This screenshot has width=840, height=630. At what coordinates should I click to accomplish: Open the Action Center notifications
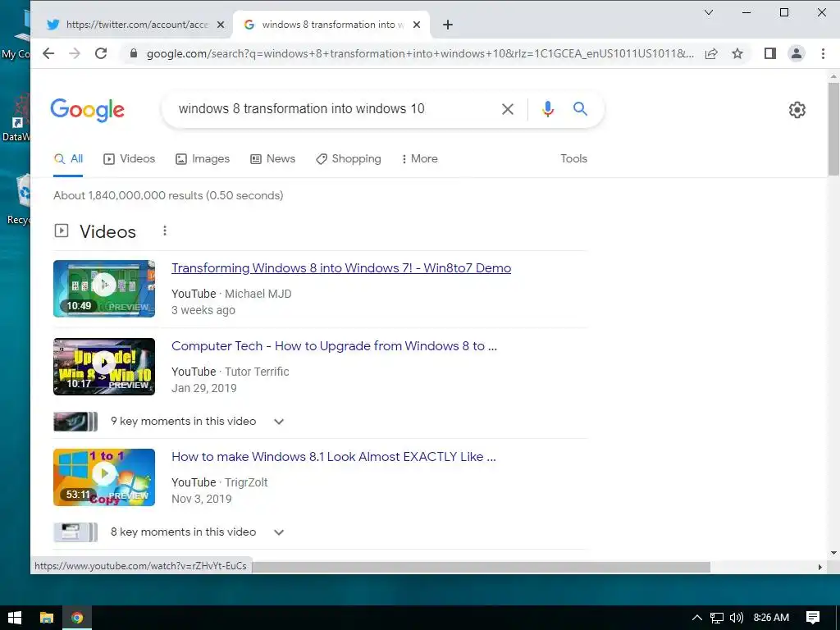(813, 618)
